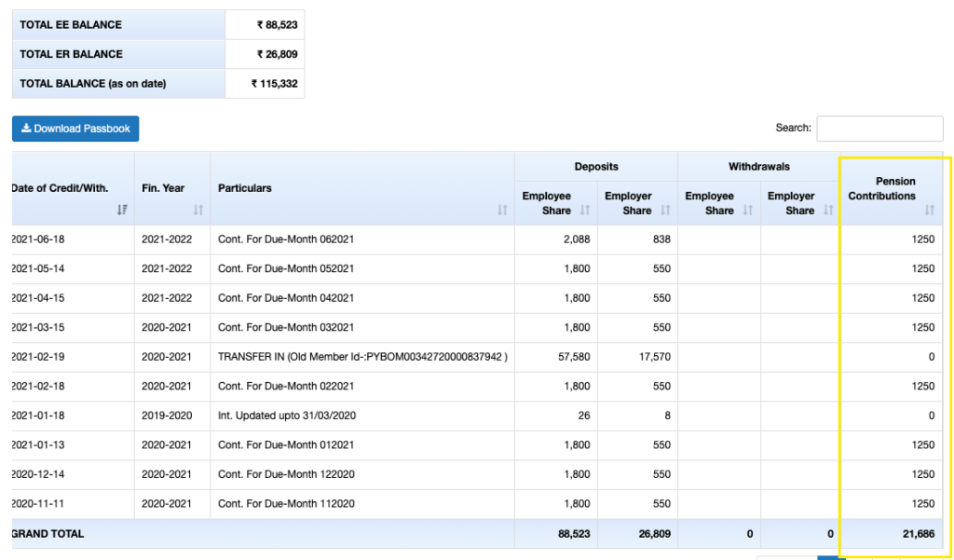Click TOTAL BALANCE (as on date) label
The height and width of the screenshot is (560, 954).
tap(93, 83)
